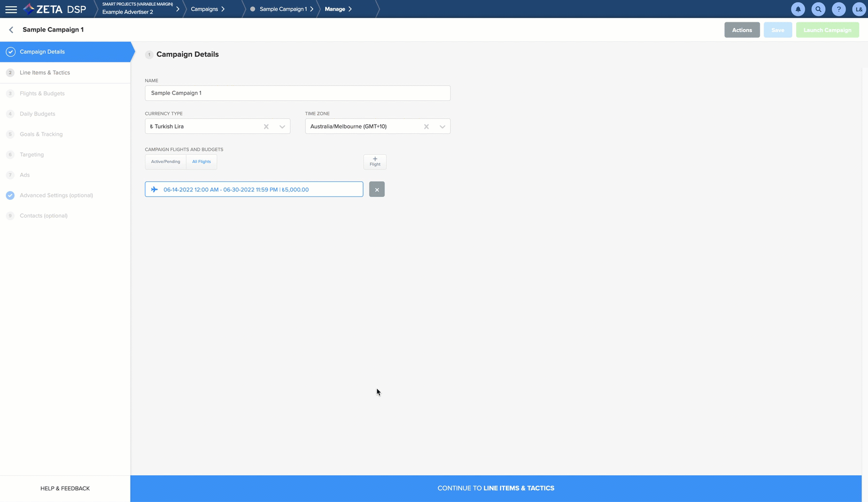Switch to the All Flights tab
The height and width of the screenshot is (502, 868).
click(x=201, y=162)
